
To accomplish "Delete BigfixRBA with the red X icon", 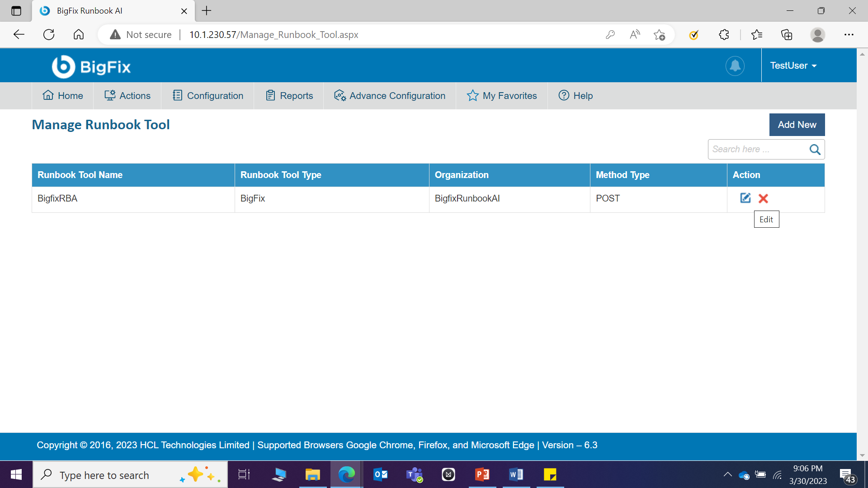I will pos(763,198).
